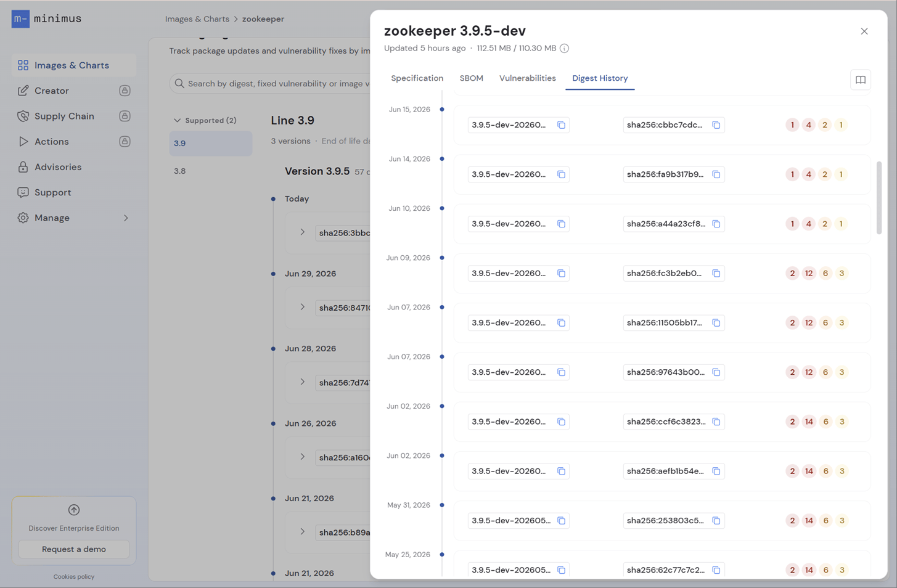Click the minimus logo
This screenshot has width=897, height=588.
click(x=47, y=18)
